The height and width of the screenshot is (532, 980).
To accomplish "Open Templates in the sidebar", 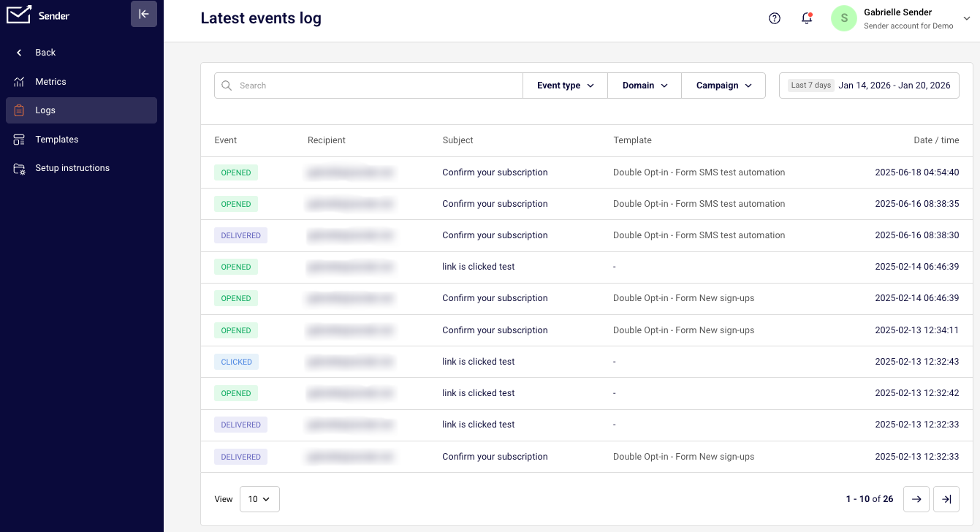I will [56, 140].
